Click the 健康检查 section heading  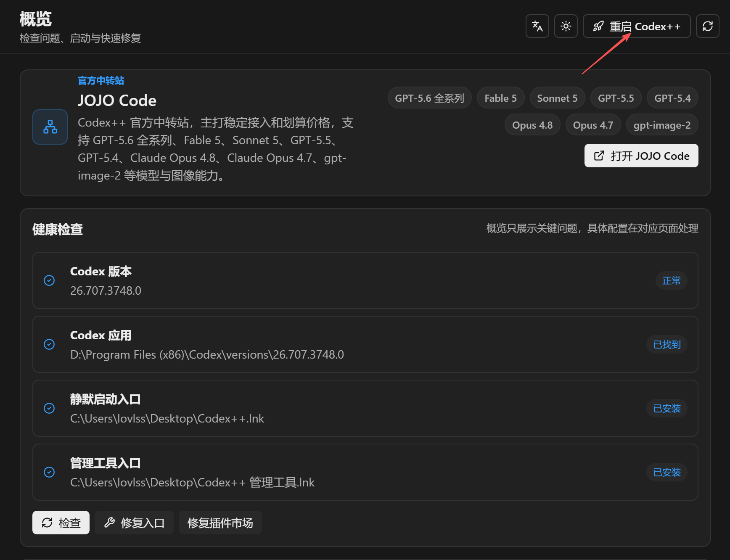coord(58,229)
